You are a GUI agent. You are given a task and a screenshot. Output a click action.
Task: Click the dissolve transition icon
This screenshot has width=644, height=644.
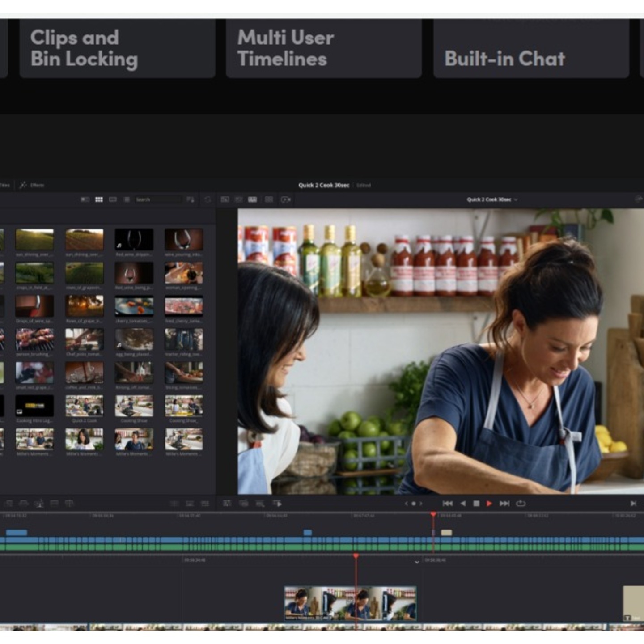(x=190, y=504)
